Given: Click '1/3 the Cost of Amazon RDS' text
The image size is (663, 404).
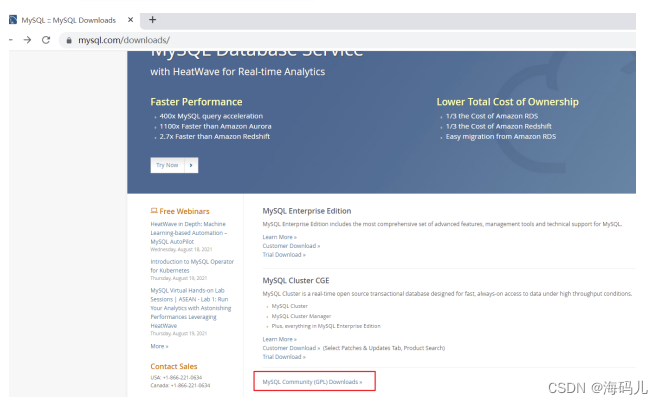Looking at the screenshot, I should (x=492, y=116).
